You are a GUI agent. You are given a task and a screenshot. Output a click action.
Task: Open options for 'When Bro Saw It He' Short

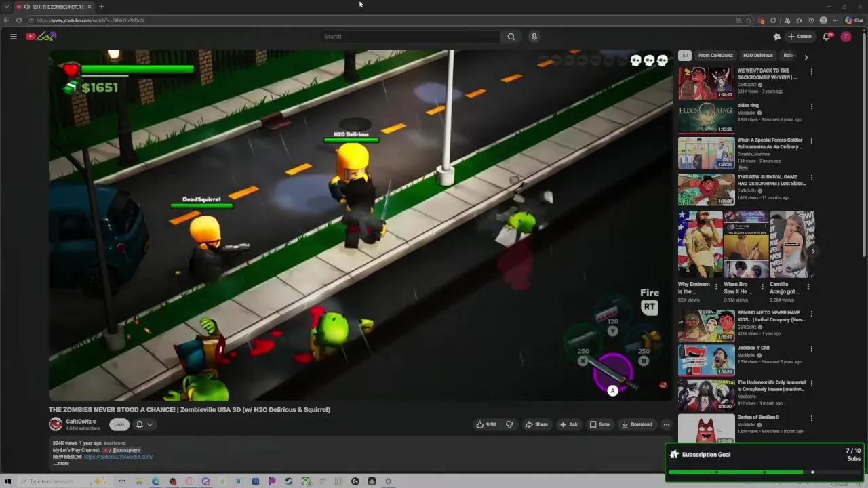(762, 287)
